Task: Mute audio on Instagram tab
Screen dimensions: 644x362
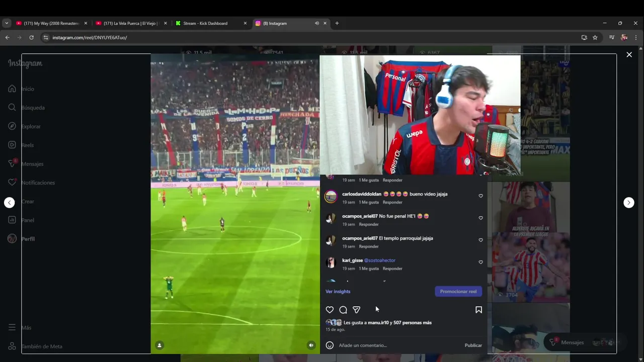Action: point(316,23)
